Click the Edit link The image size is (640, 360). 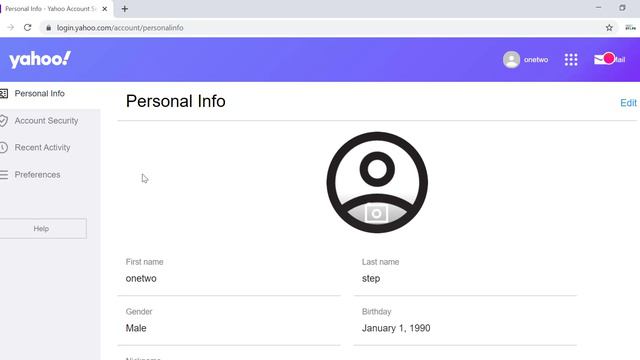(628, 103)
